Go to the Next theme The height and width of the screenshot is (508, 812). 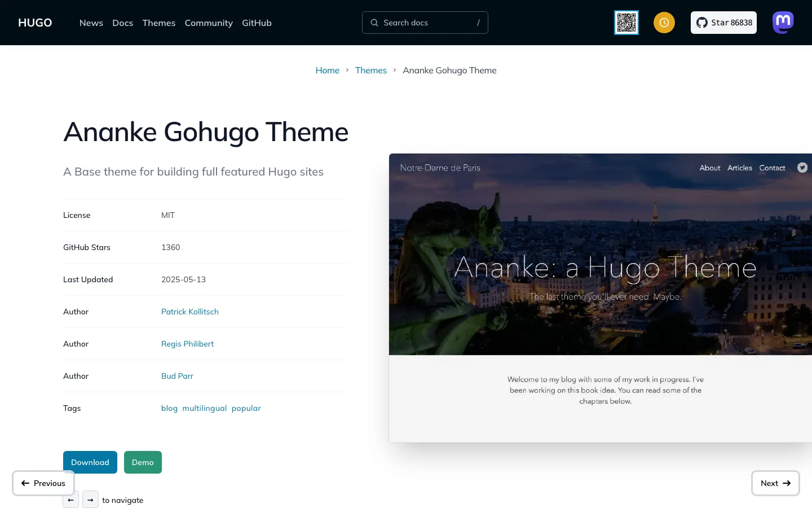pyautogui.click(x=775, y=483)
